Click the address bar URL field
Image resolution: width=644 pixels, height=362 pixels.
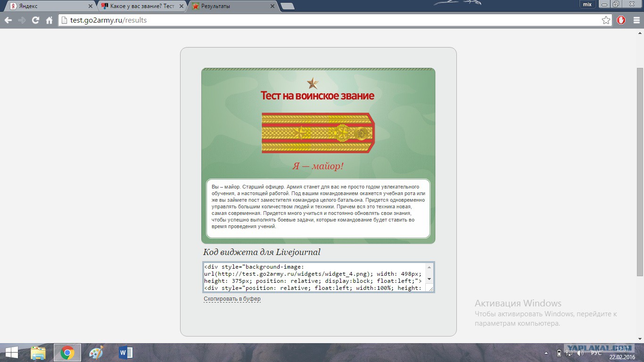click(x=330, y=20)
